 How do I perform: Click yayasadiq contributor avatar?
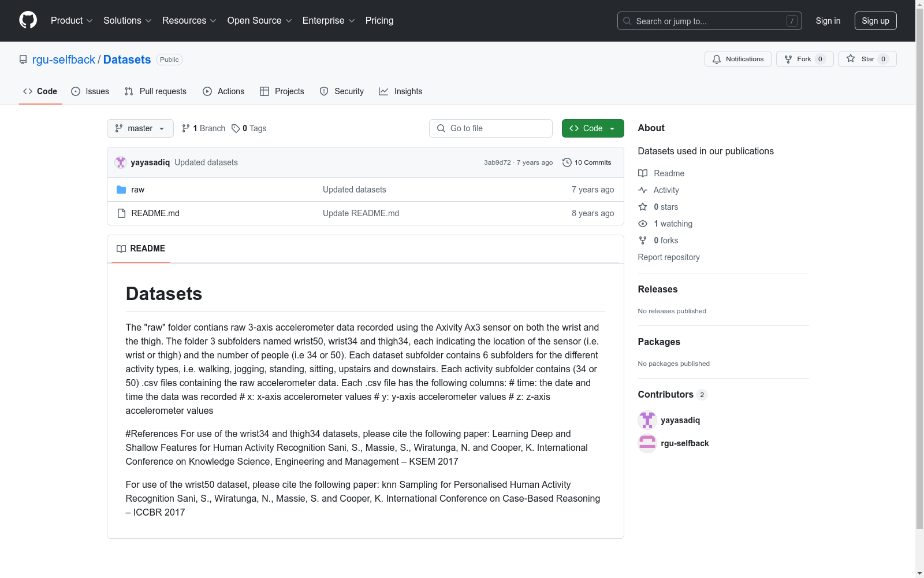(x=647, y=420)
